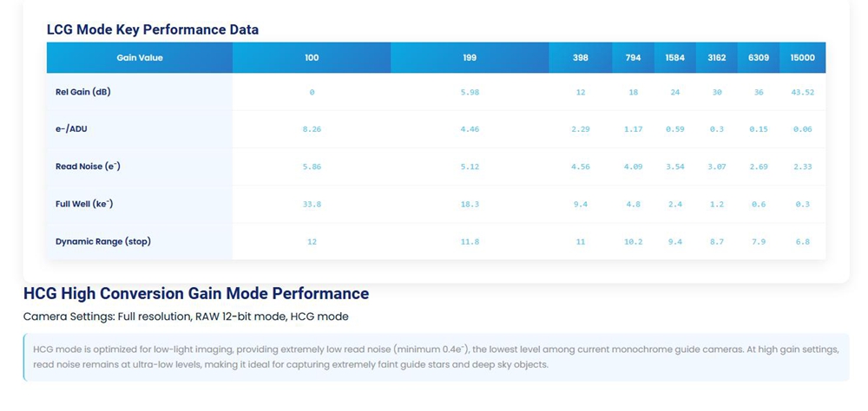Click the 199 gain column header
868x411 pixels.
[x=470, y=58]
